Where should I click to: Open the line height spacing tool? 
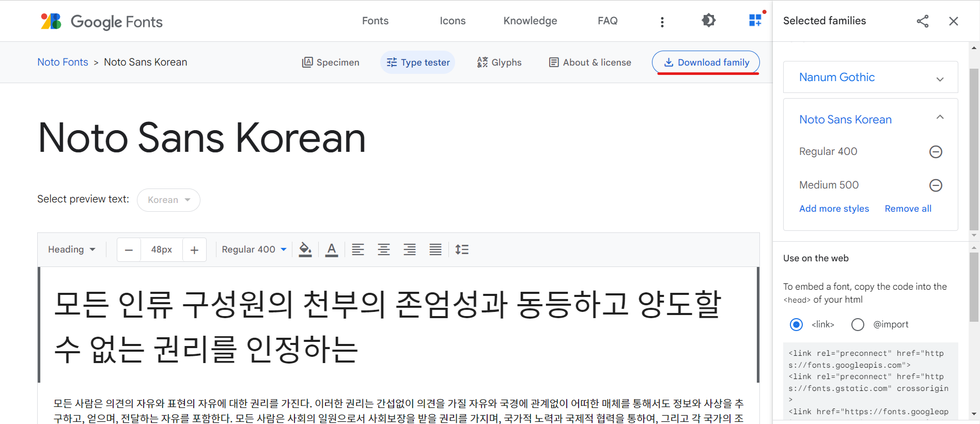462,249
